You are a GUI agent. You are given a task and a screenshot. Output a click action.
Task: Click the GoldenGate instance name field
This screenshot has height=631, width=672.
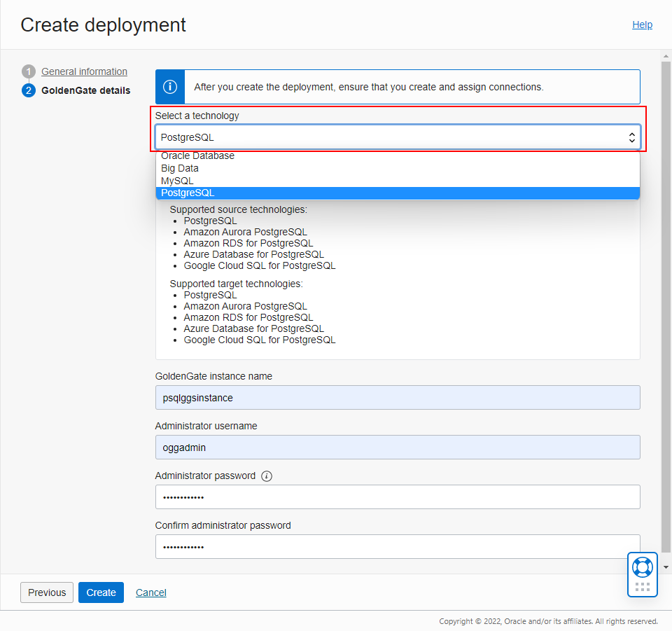pos(397,397)
